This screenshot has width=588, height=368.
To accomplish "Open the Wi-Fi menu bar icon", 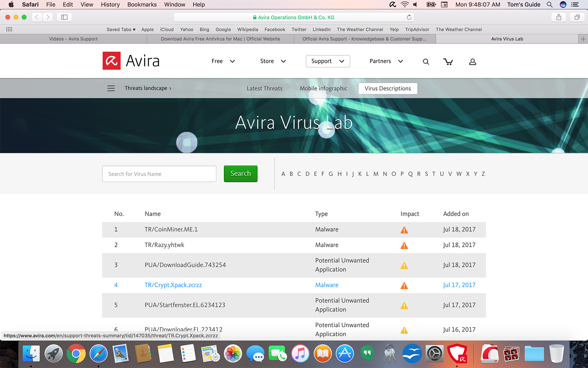I will [x=404, y=5].
